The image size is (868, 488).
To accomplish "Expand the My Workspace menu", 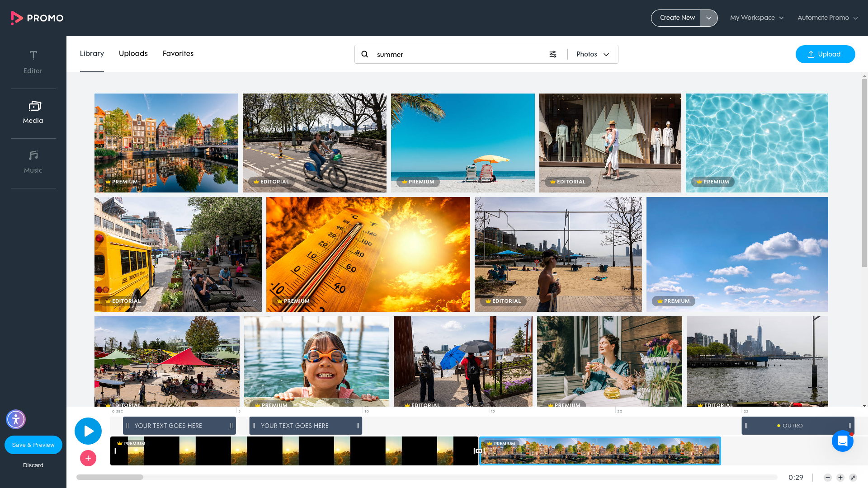I will click(x=757, y=18).
